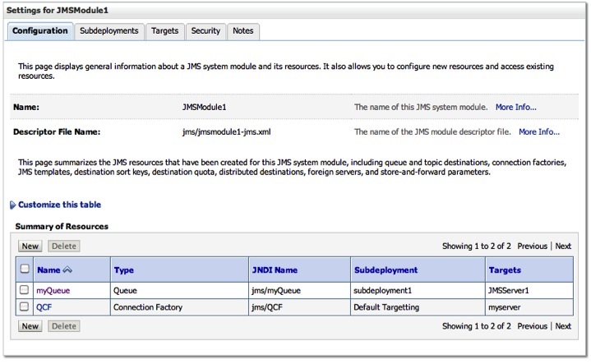The width and height of the screenshot is (591, 364).
Task: Expand the Customize this table triangle
Action: tap(12, 205)
